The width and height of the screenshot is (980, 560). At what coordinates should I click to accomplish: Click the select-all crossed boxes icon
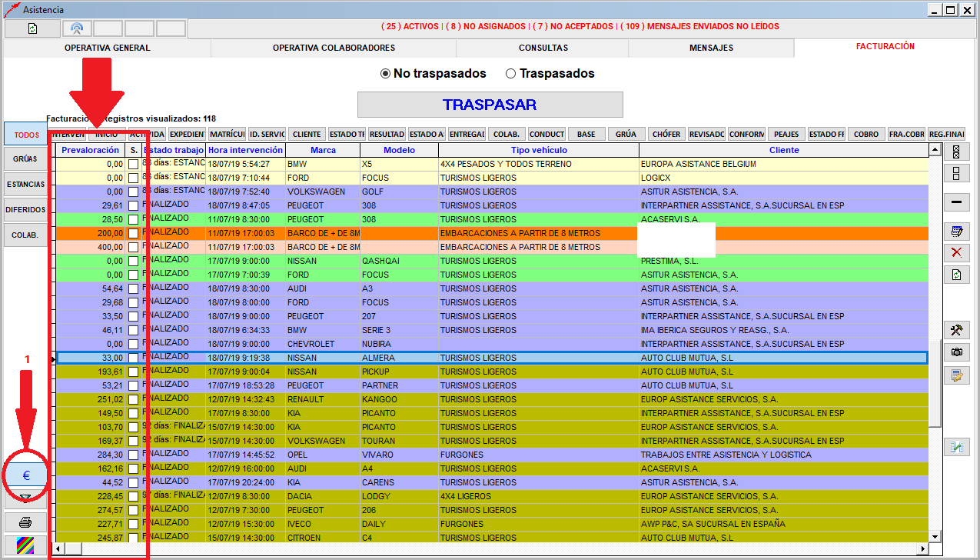tap(956, 152)
